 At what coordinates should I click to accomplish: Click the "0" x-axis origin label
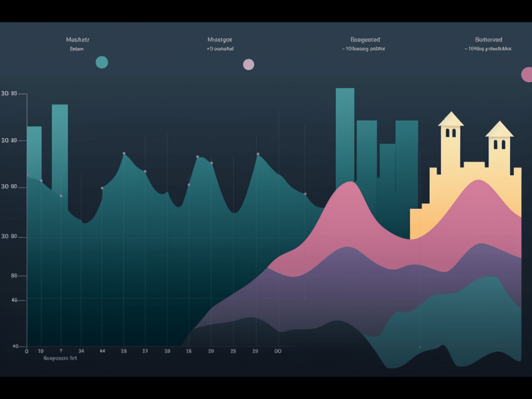26,352
